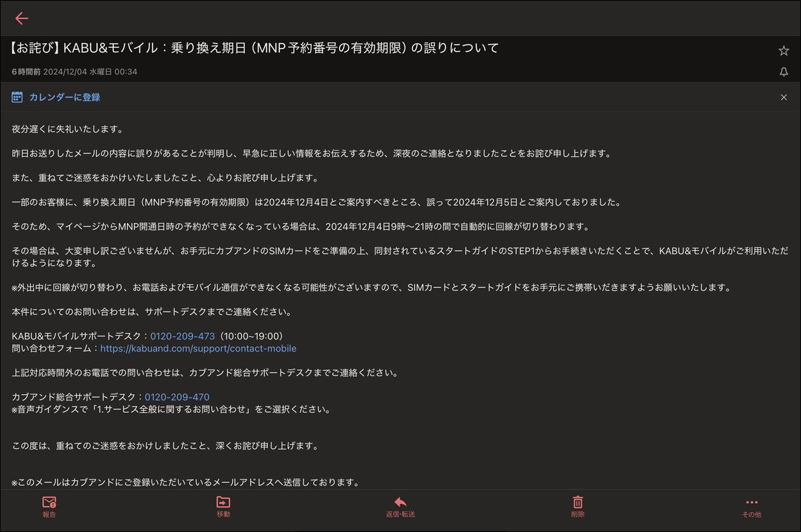Tap the note starting ※外出中に回線が切り替わり
801x532 pixels.
(372, 288)
